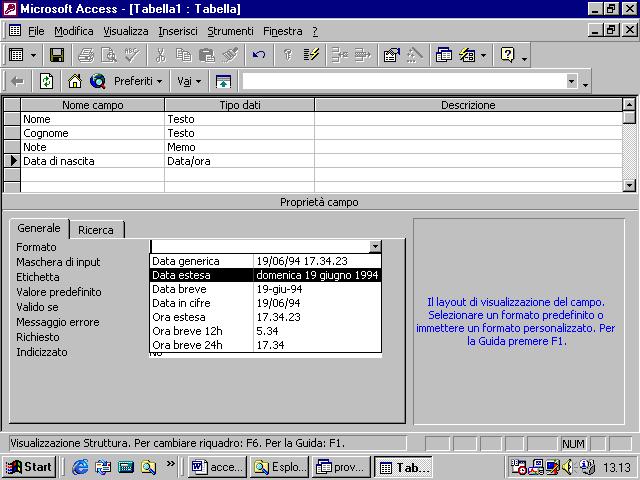The height and width of the screenshot is (480, 640).
Task: Click the Web toolbar Back arrow
Action: click(17, 81)
